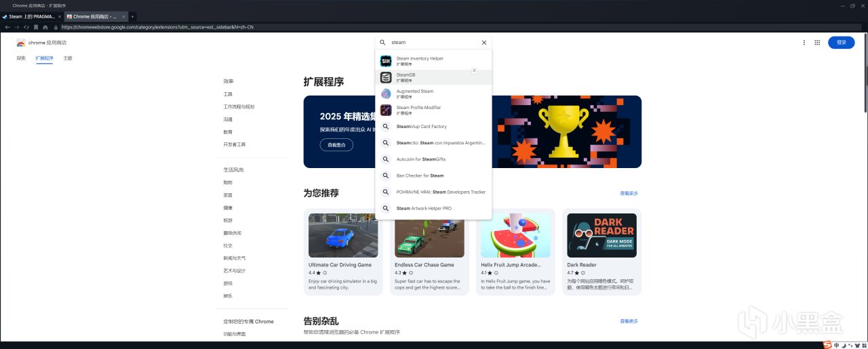Click 查看更多 next to 告别杂乱
The width and height of the screenshot is (868, 349).
[629, 321]
